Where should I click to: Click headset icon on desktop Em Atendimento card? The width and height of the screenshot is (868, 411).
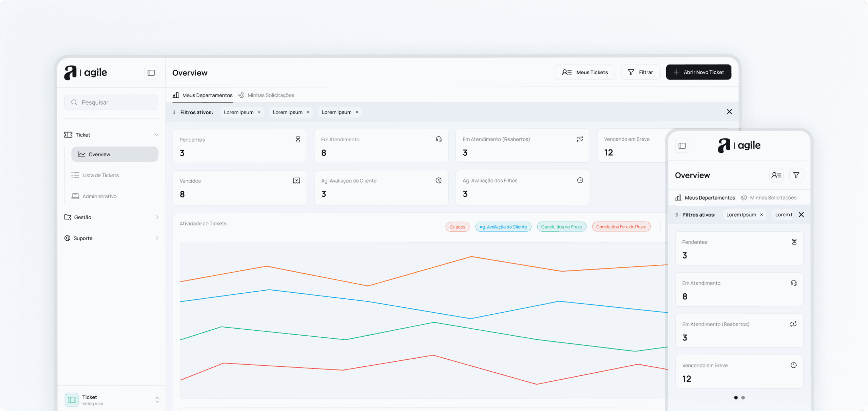[x=439, y=140]
